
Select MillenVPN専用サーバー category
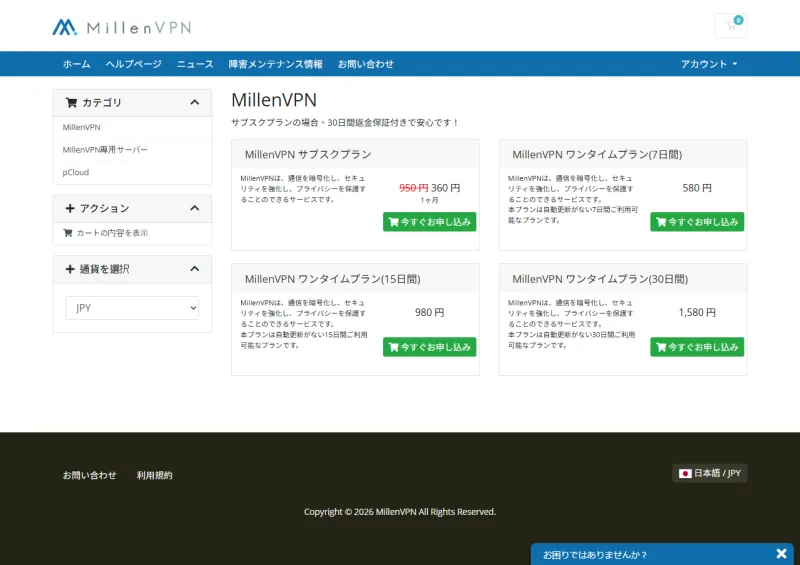click(x=132, y=150)
